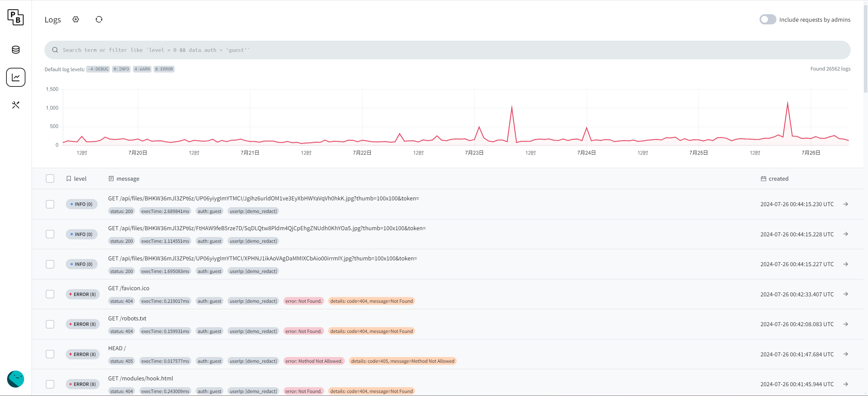Click 'execTime: 2.689841ms' tag

(165, 211)
